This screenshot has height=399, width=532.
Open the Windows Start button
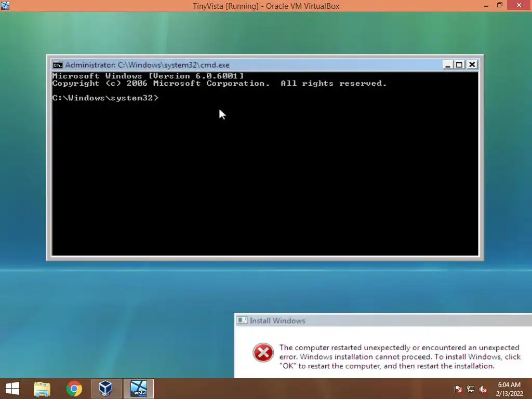[12, 389]
